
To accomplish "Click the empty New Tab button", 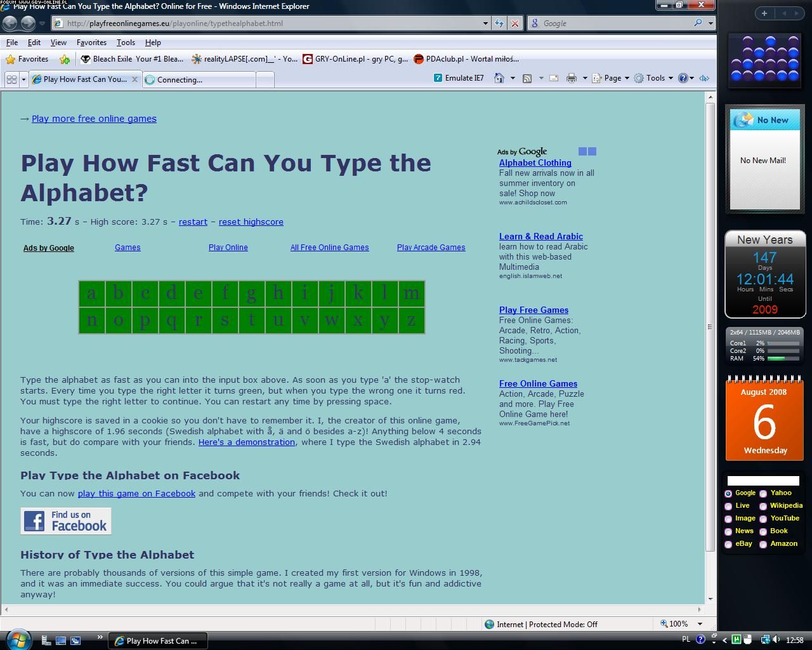I will click(265, 79).
